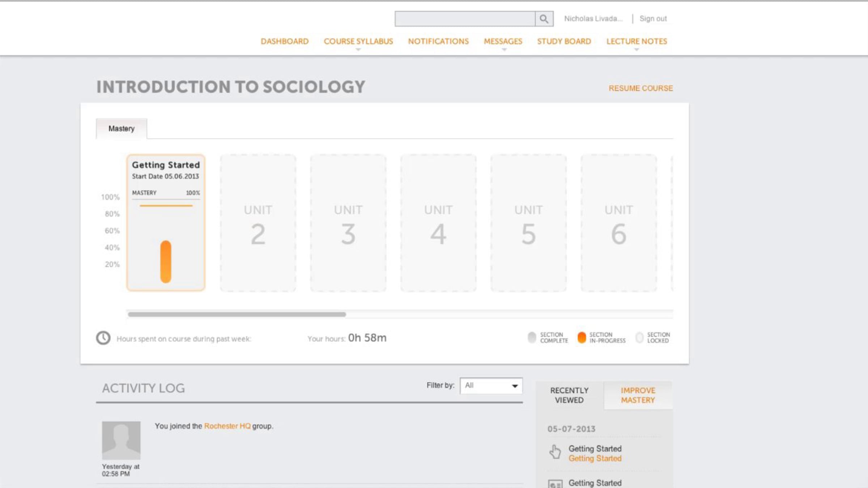This screenshot has height=488, width=868.
Task: Click inside the search input field
Action: point(465,19)
